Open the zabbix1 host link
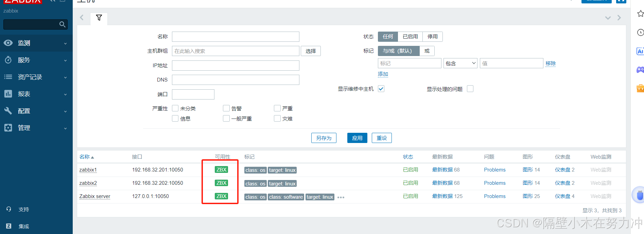This screenshot has width=644, height=234. 88,170
